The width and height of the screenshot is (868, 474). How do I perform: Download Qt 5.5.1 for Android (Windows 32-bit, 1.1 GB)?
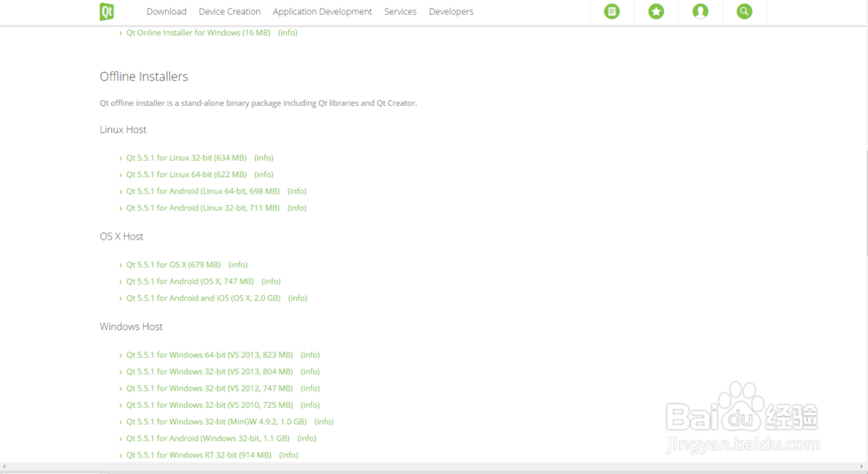click(207, 438)
